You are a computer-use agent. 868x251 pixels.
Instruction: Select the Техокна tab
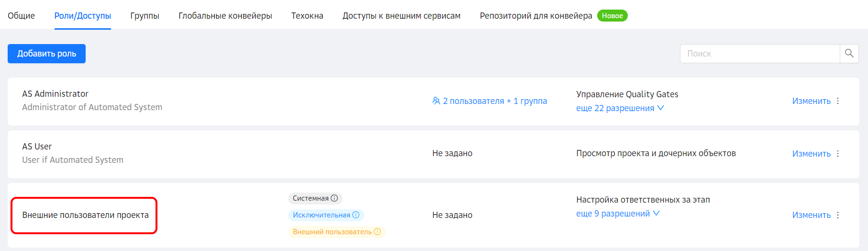[x=307, y=16]
